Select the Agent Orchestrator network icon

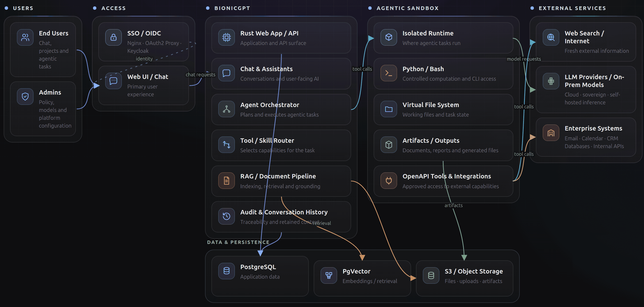pos(227,109)
